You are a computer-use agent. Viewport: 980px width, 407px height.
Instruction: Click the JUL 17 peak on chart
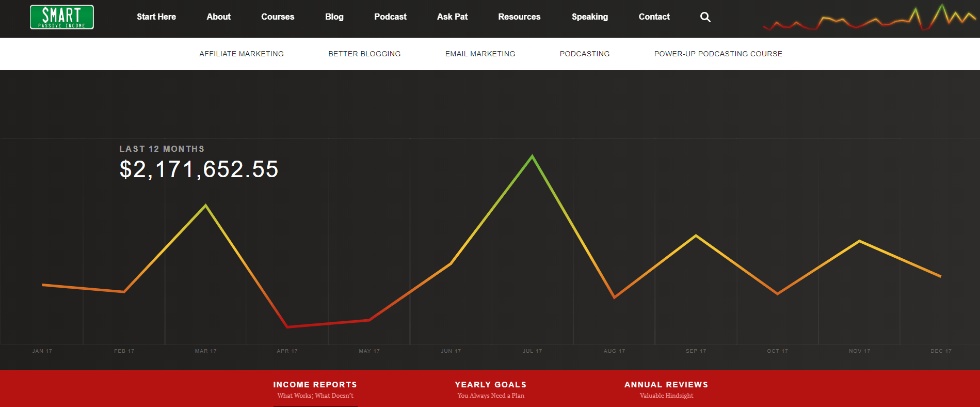pos(533,156)
